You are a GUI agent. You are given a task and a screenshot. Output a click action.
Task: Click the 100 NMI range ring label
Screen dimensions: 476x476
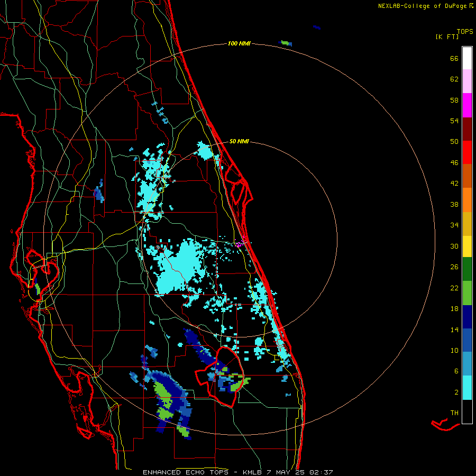tap(239, 43)
